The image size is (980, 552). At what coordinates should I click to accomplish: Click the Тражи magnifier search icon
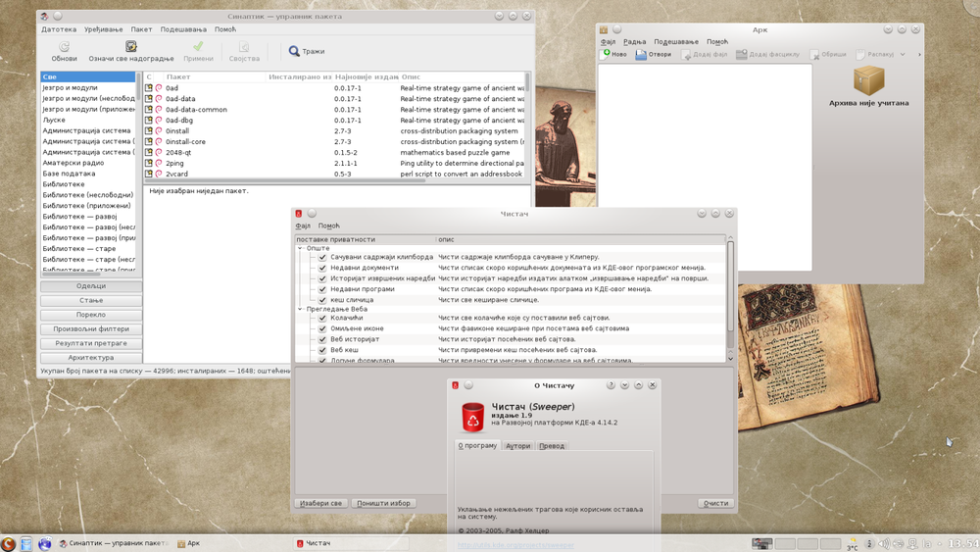point(294,51)
